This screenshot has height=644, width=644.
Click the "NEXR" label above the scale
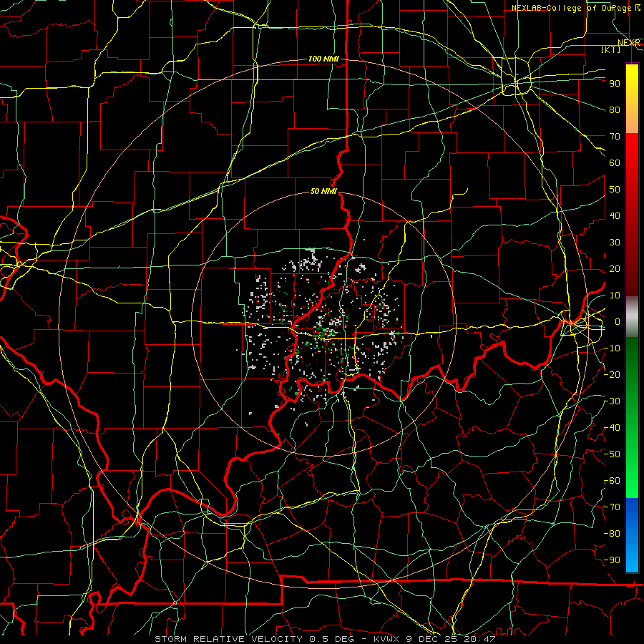[628, 43]
